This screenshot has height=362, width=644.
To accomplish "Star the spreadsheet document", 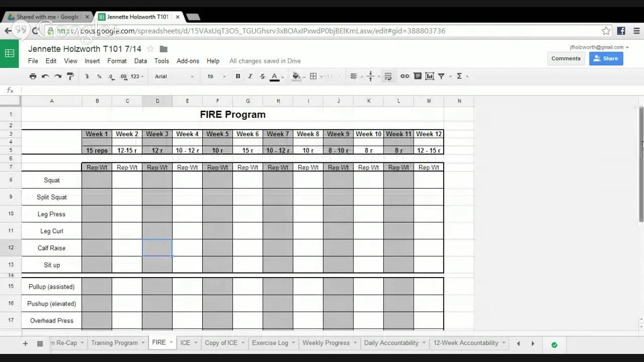I will tap(150, 49).
